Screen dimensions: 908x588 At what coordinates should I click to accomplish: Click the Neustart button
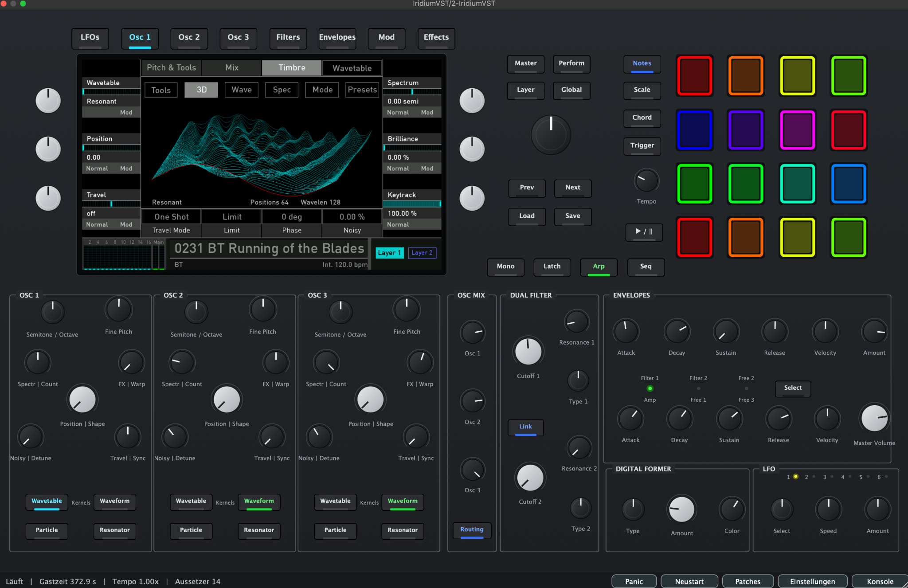click(x=689, y=581)
